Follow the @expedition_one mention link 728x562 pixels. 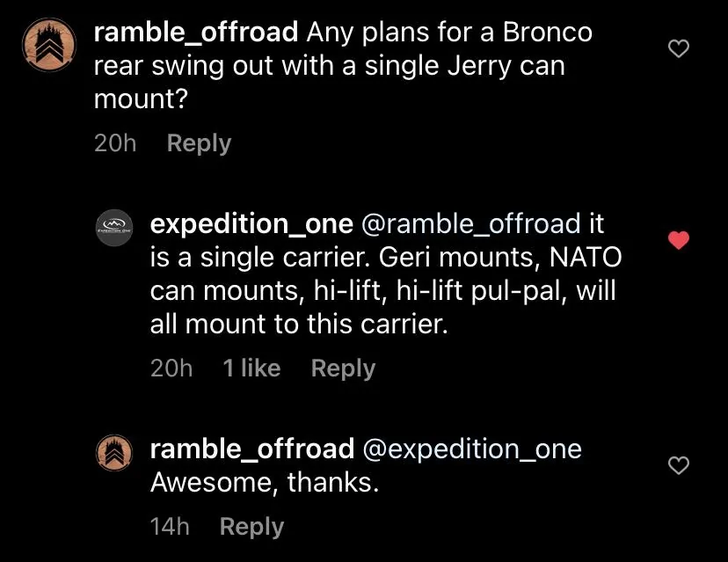472,449
